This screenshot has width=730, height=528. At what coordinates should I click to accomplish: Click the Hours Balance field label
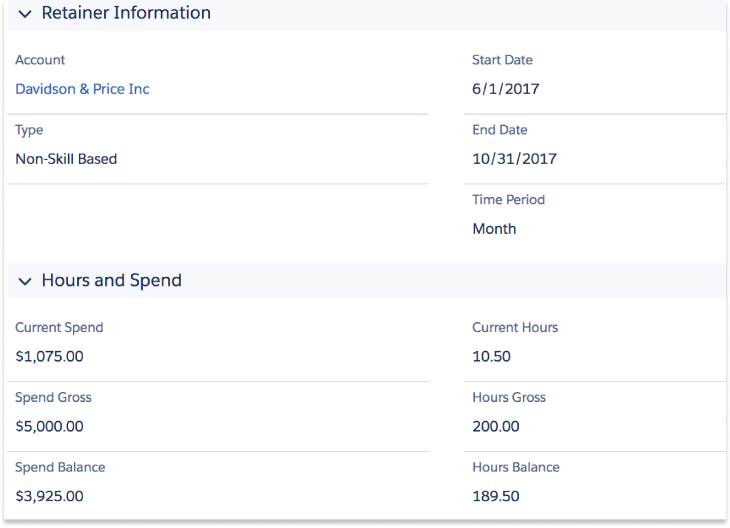tap(515, 467)
